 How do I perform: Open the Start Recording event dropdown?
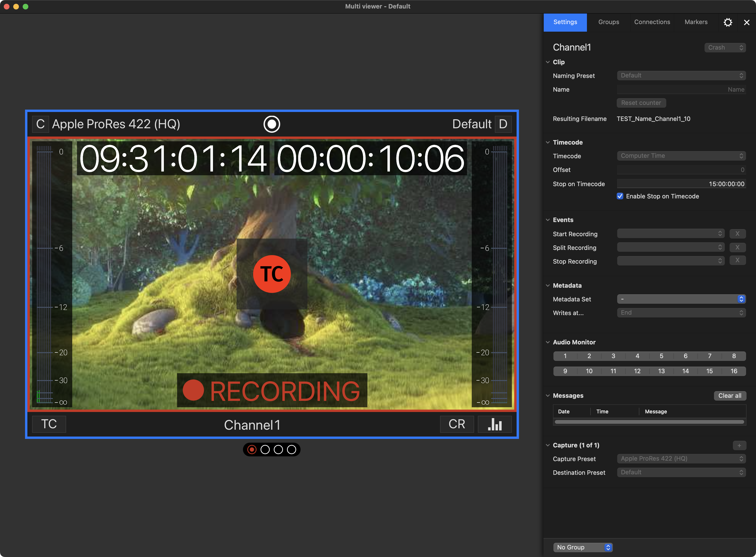(x=671, y=234)
